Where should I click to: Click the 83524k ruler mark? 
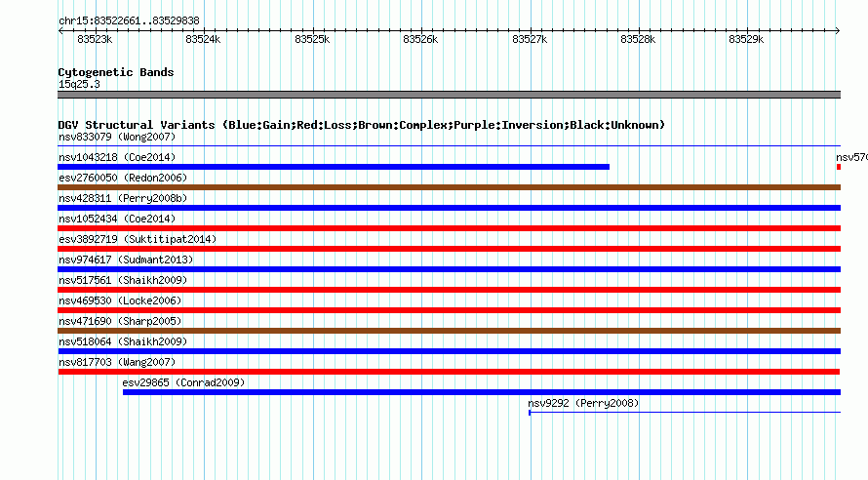[203, 39]
